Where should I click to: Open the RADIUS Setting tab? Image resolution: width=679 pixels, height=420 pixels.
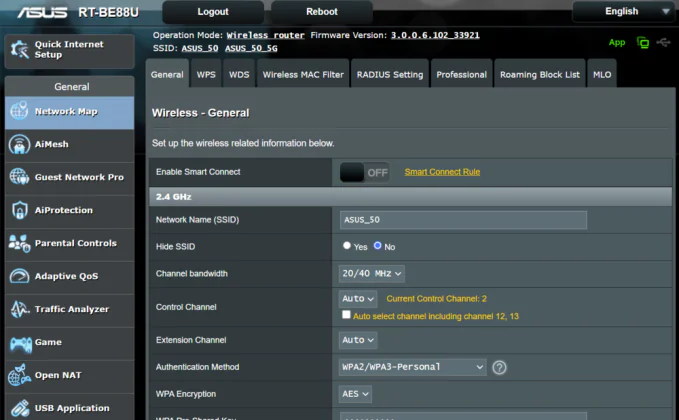point(390,74)
